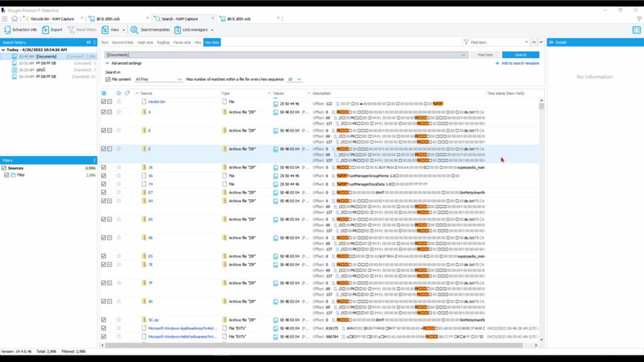644x362 pixels.
Task: Click the Search button
Action: point(521,54)
